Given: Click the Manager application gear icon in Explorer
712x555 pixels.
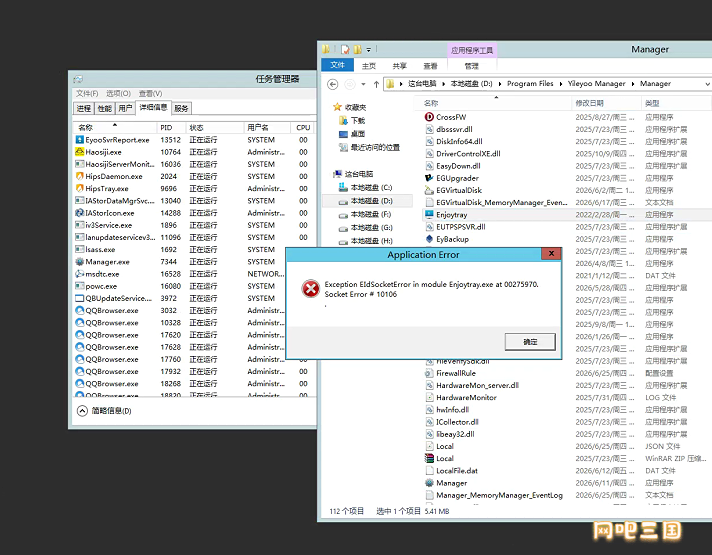Looking at the screenshot, I should [429, 483].
